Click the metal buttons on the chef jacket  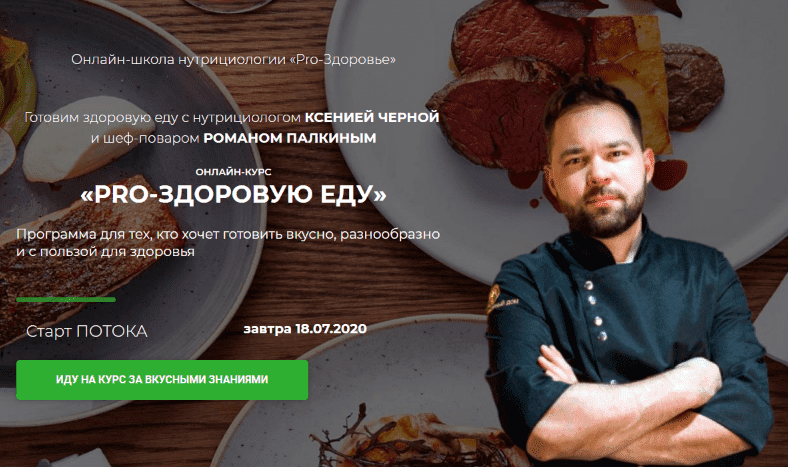(x=595, y=312)
